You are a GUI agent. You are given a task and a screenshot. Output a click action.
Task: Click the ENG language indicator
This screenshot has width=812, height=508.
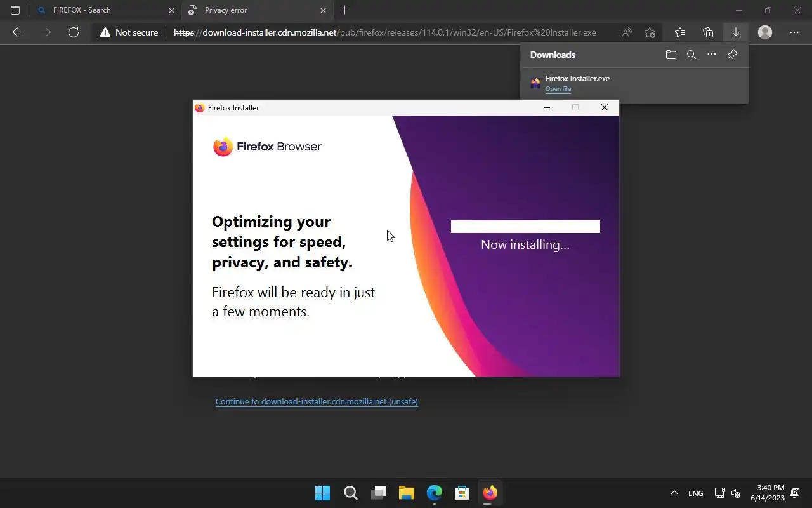click(696, 493)
